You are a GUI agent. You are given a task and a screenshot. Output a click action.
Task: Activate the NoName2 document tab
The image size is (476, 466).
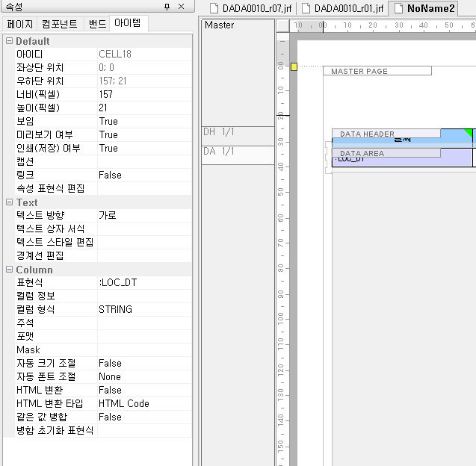click(424, 8)
